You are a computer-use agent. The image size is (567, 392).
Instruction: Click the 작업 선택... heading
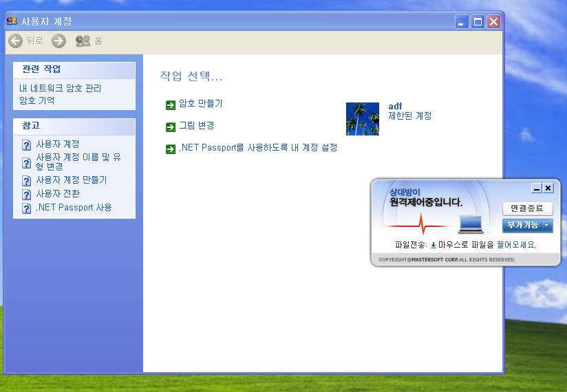coord(191,76)
